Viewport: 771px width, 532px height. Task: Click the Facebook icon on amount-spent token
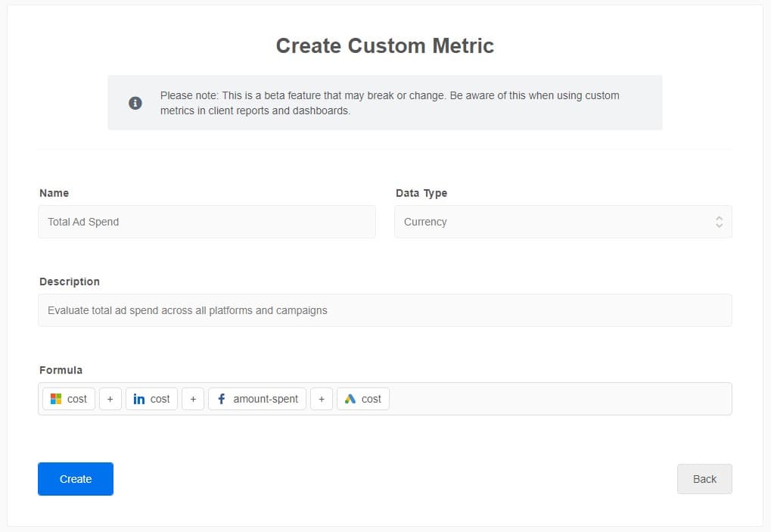222,399
